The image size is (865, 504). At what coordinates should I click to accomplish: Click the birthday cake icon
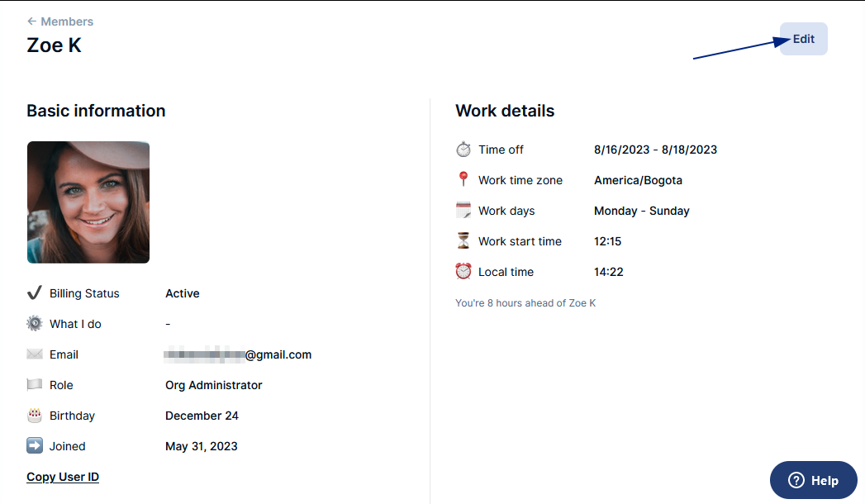click(35, 416)
